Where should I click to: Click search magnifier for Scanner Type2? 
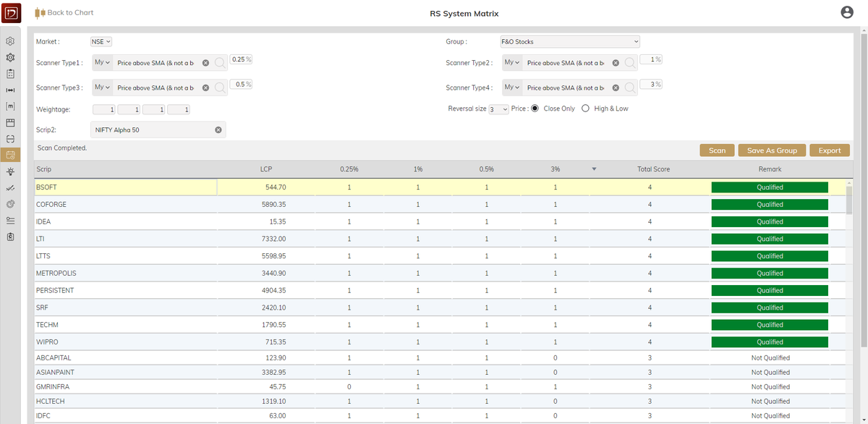click(630, 64)
